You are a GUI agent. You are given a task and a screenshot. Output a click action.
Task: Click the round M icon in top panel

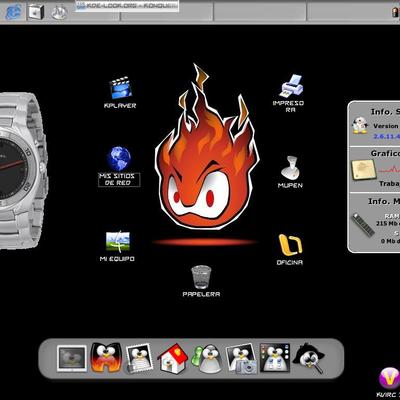pos(59,12)
